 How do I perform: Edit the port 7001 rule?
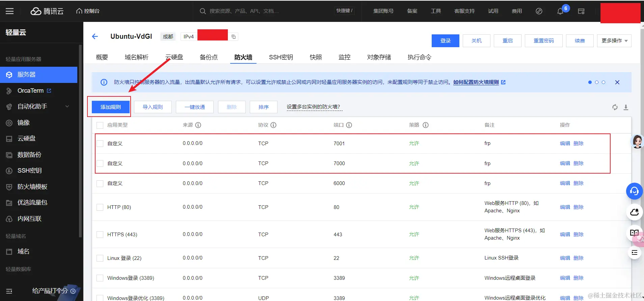point(565,144)
